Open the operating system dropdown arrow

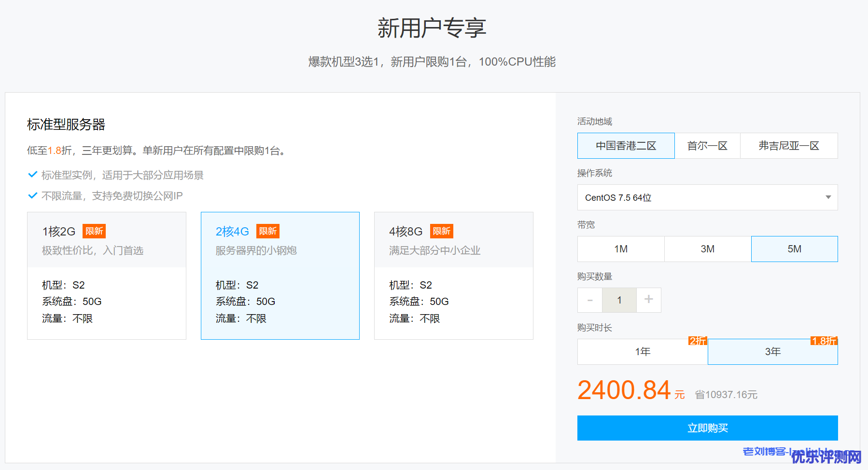pyautogui.click(x=828, y=197)
